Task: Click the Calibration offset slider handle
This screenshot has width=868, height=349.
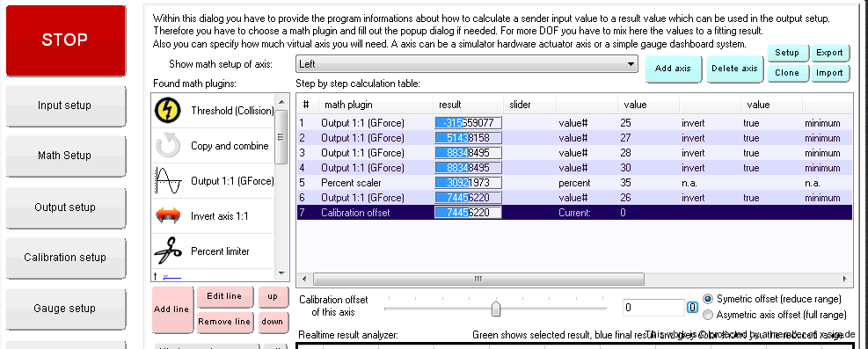Action: 496,308
